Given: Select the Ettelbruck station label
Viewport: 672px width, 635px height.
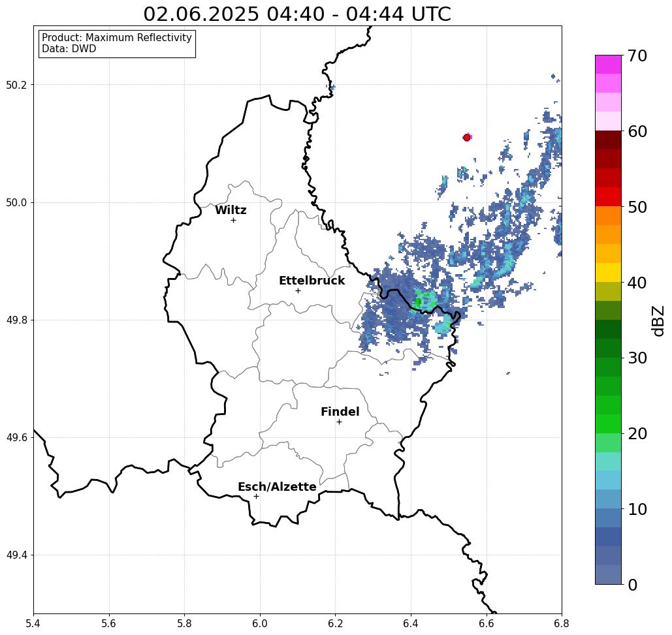Looking at the screenshot, I should (312, 281).
